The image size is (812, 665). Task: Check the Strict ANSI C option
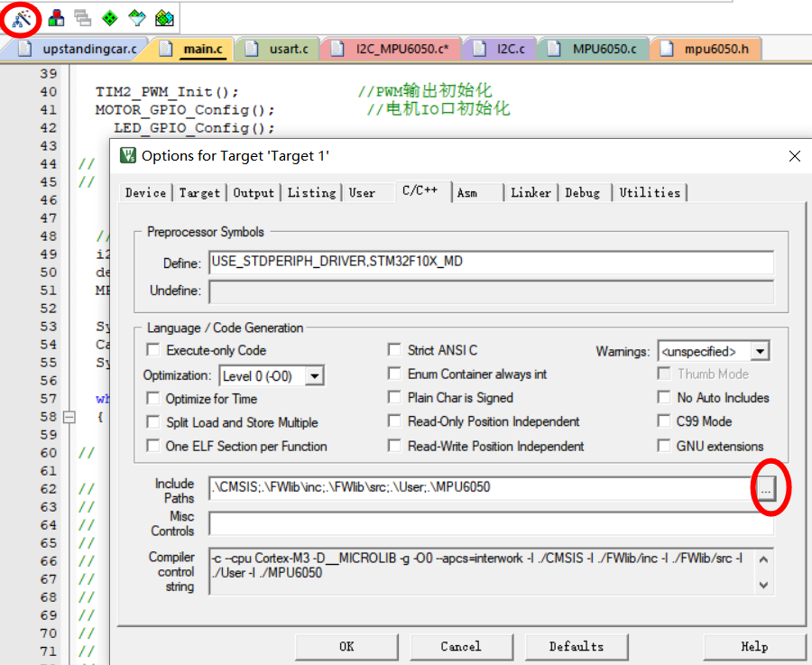pyautogui.click(x=394, y=349)
